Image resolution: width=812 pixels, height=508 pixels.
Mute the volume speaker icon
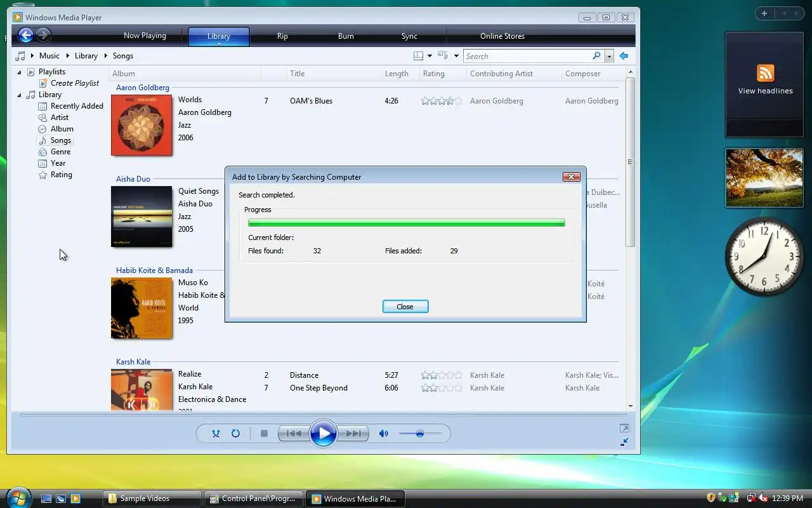383,433
